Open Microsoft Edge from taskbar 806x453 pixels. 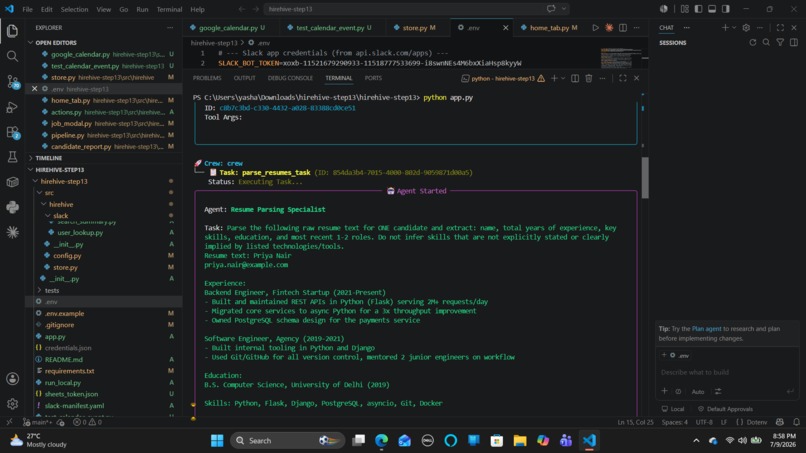point(381,441)
